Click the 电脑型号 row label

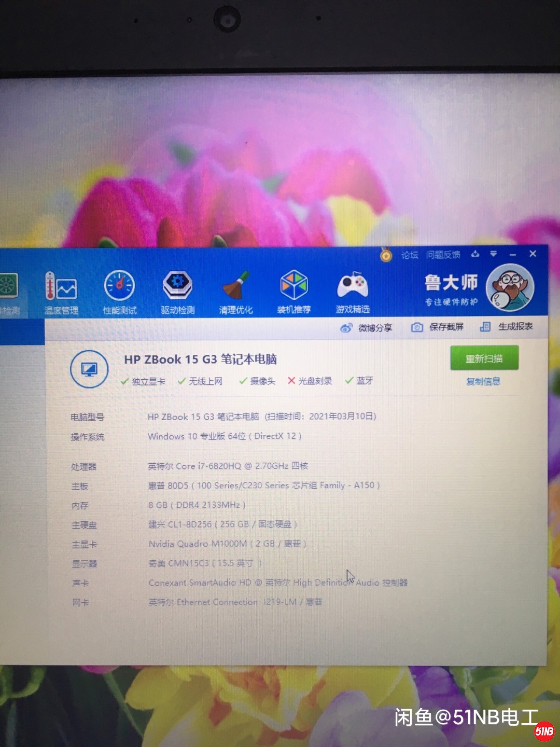(88, 417)
